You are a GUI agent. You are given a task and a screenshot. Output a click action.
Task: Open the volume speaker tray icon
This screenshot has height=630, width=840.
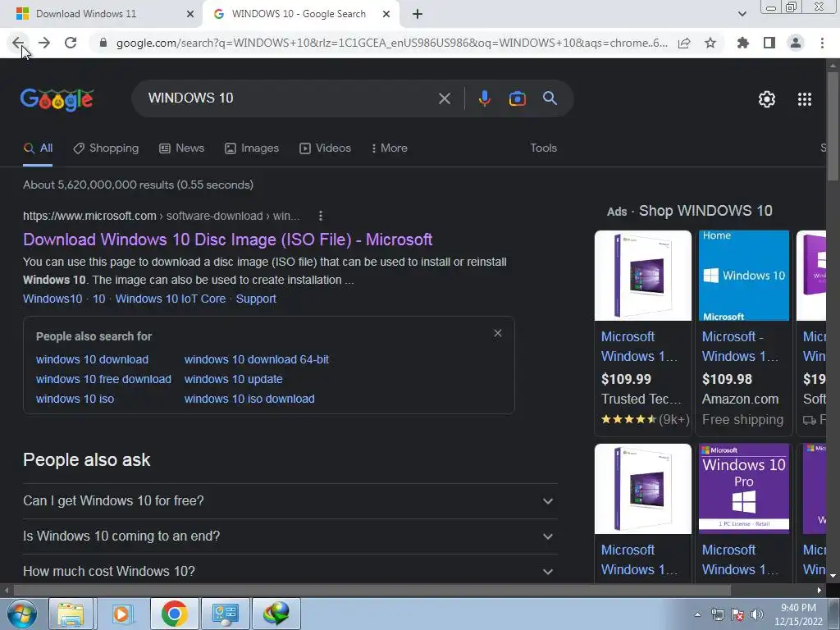coord(756,614)
